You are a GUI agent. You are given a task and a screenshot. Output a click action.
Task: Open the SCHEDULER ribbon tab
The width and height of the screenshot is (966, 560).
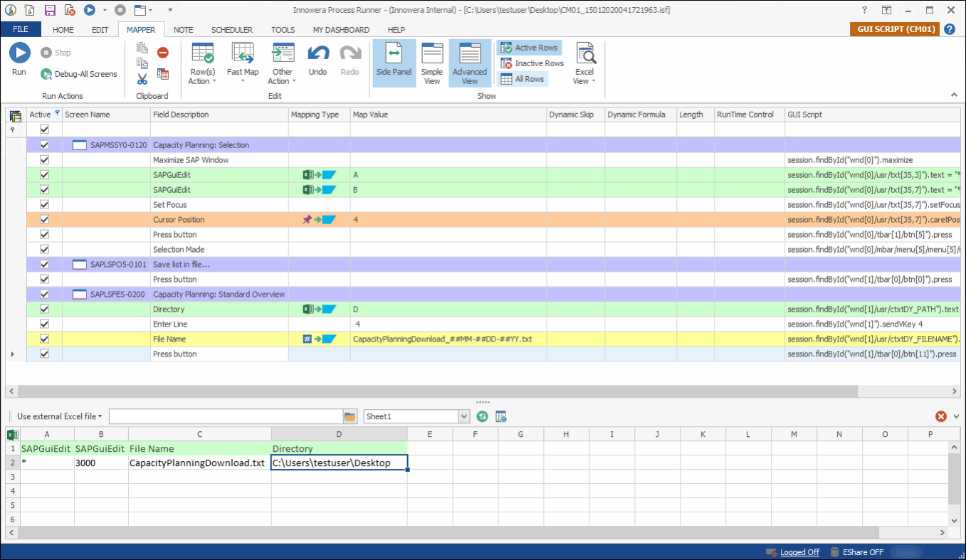pyautogui.click(x=231, y=30)
